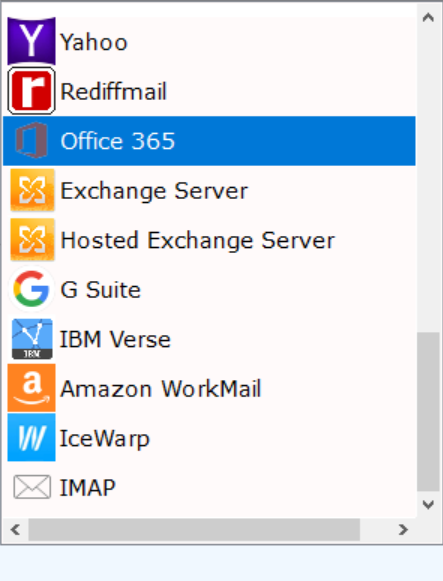Click the orange Exchange Server icon
Image resolution: width=443 pixels, height=581 pixels.
32,190
